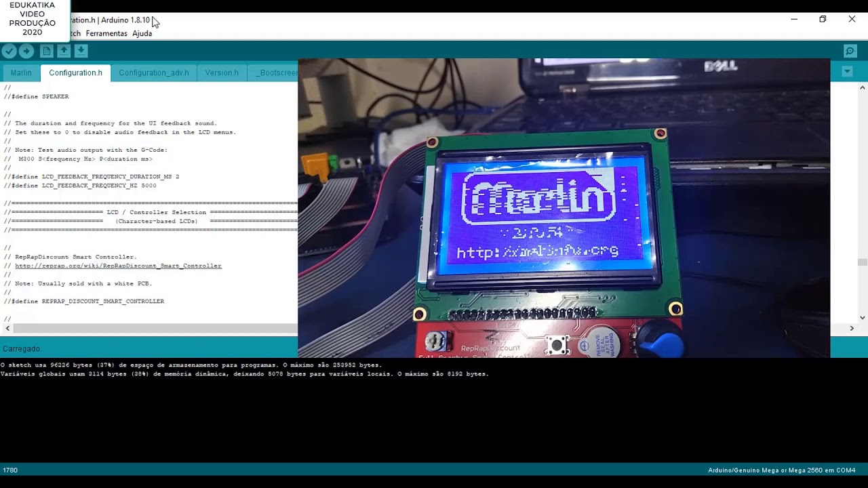
Task: Click the line '//#define SPEAKER'
Action: coord(36,96)
